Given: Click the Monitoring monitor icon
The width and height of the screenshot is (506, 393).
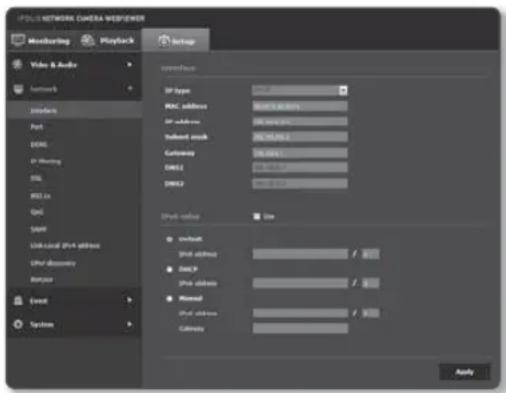Looking at the screenshot, I should 18,40.
